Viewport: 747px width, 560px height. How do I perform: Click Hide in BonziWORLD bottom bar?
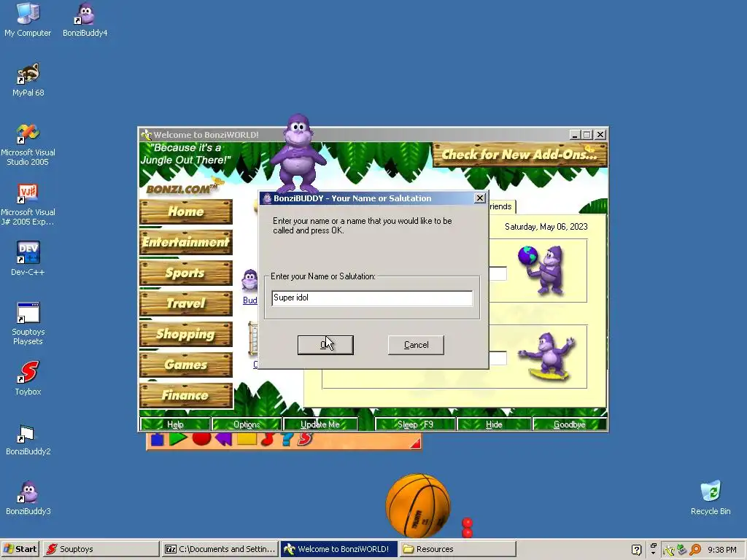[494, 424]
